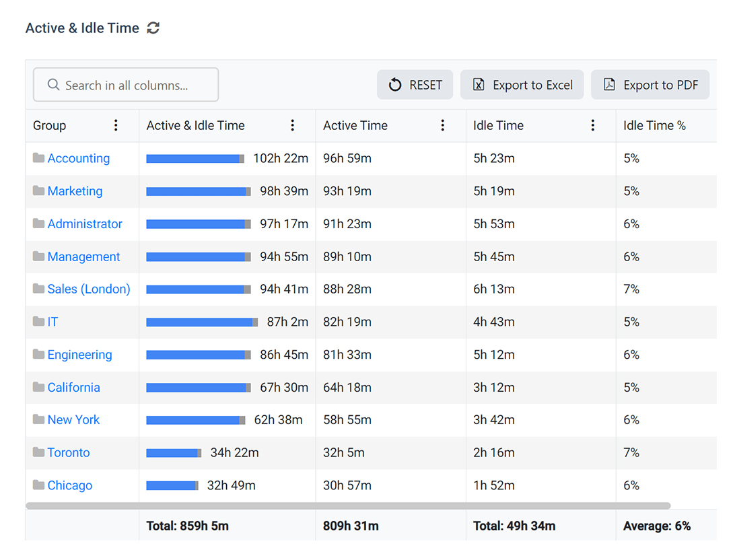This screenshot has height=560, width=733.
Task: Click the reset circular arrow icon
Action: click(396, 85)
